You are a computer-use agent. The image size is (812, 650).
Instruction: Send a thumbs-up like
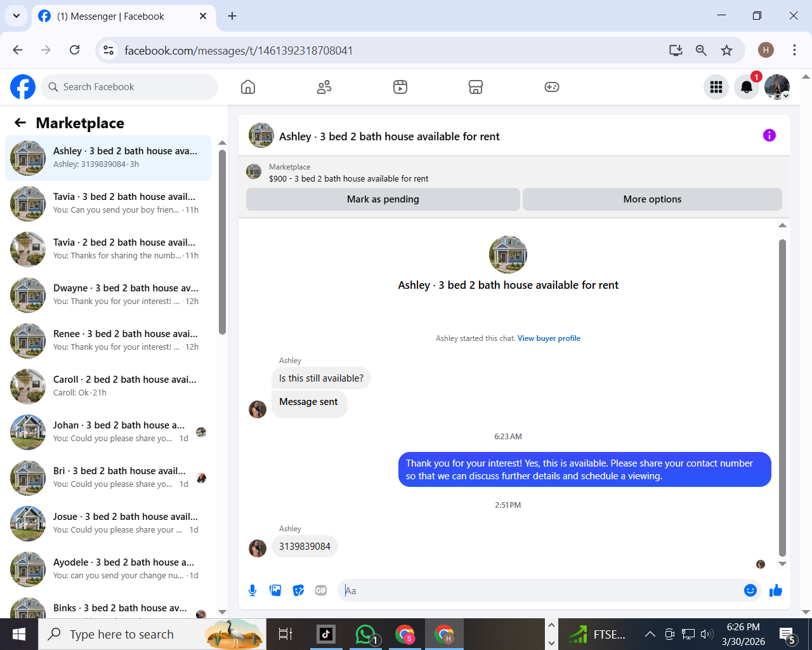point(776,590)
